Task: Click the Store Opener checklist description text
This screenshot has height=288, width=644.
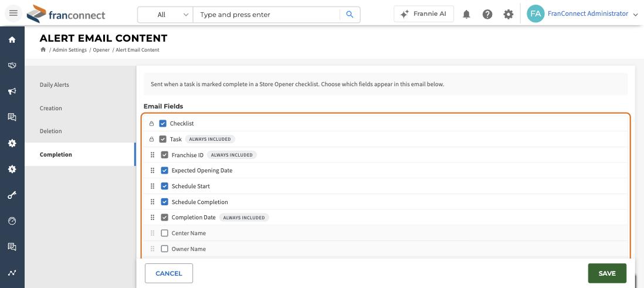Action: click(297, 84)
